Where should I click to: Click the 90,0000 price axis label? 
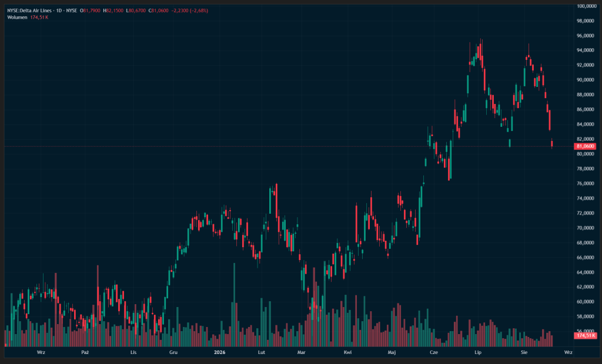coord(586,80)
